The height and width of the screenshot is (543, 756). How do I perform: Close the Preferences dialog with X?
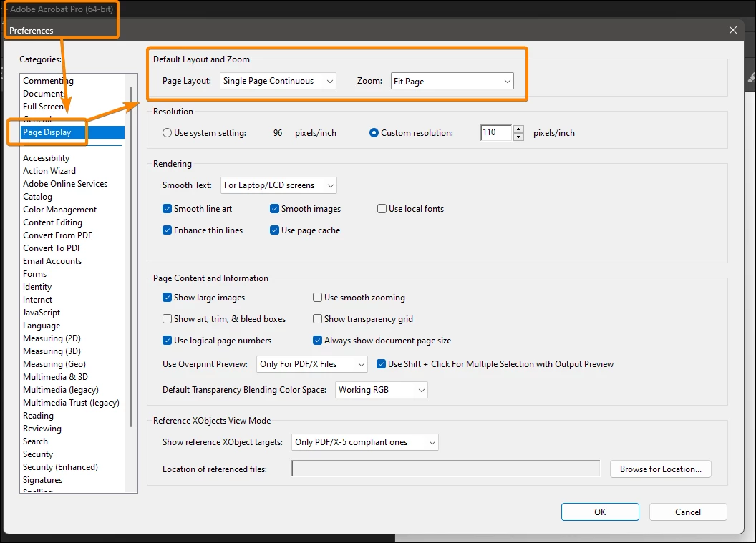733,30
